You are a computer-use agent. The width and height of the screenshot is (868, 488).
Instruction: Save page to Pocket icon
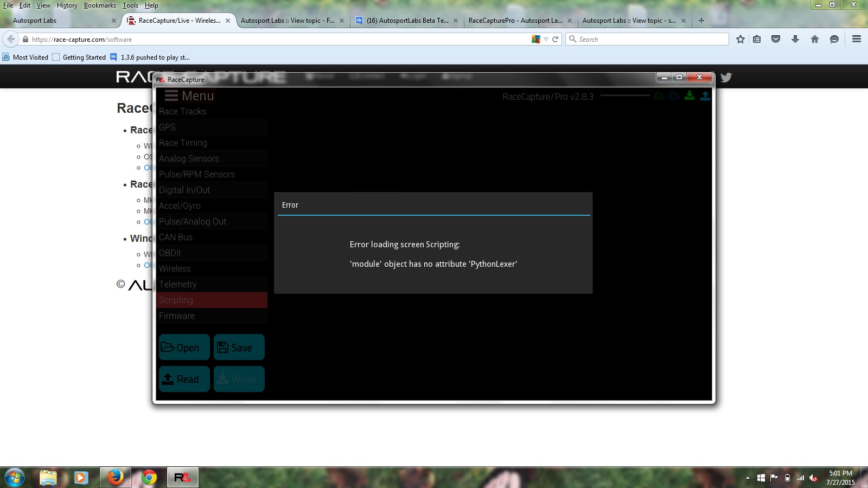coord(776,39)
